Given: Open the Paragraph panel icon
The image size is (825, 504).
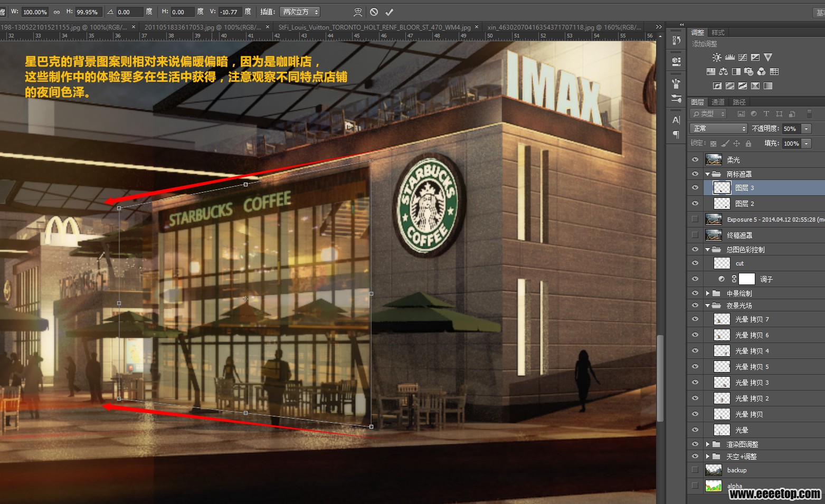Looking at the screenshot, I should point(676,135).
